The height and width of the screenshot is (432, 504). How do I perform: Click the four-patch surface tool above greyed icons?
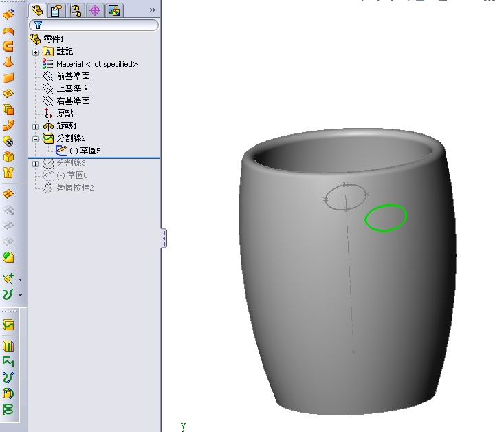coord(8,194)
